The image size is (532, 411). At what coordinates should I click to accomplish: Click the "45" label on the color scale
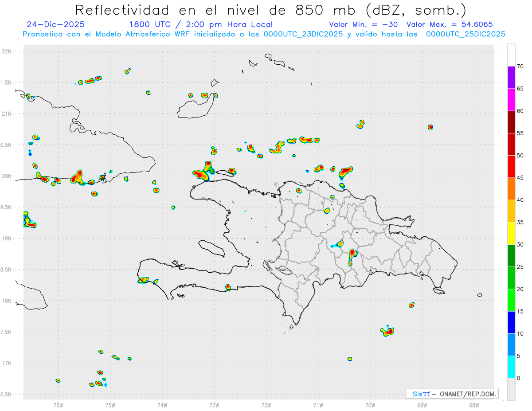coord(520,178)
